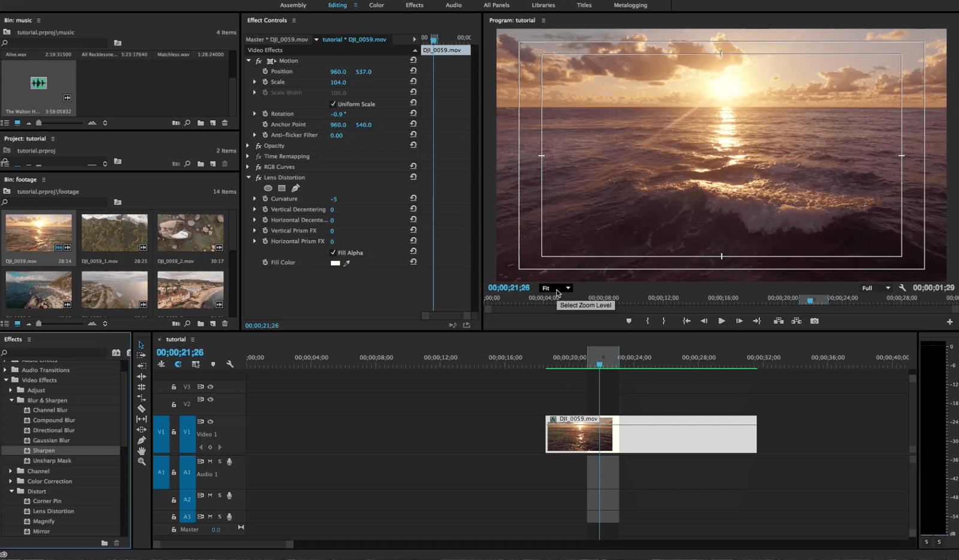The image size is (959, 560).
Task: Click the Curvature value field
Action: click(x=333, y=199)
